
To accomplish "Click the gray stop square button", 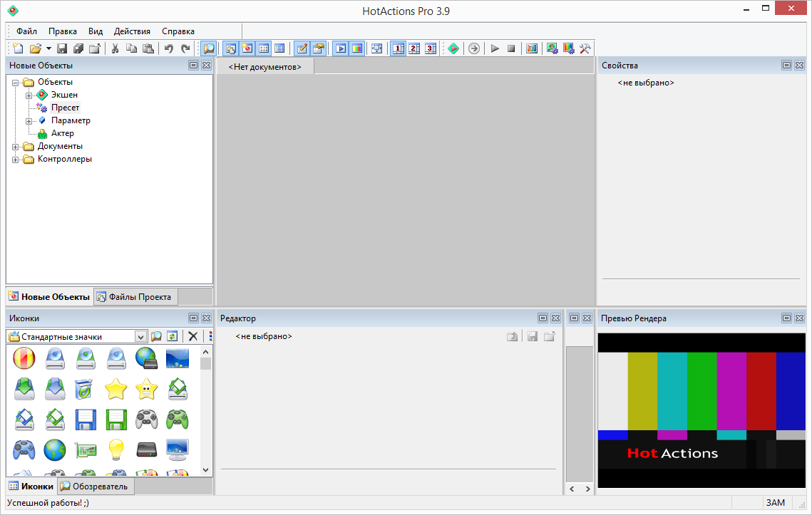I will 511,48.
